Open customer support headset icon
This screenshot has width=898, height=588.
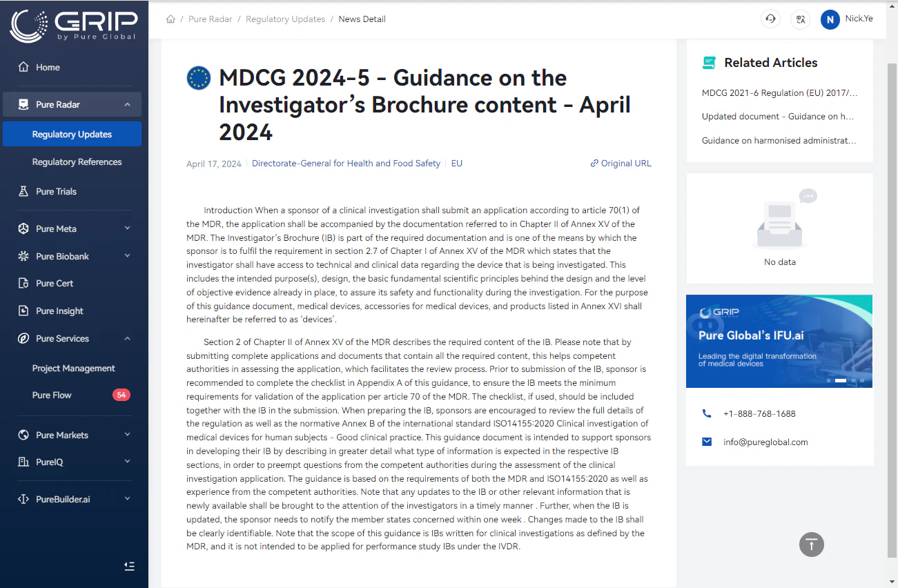click(770, 19)
